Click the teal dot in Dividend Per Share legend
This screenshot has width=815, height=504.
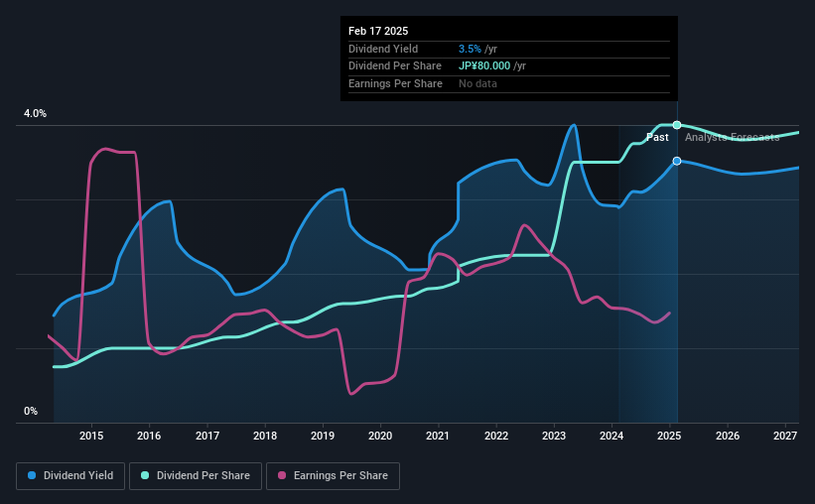click(x=145, y=475)
